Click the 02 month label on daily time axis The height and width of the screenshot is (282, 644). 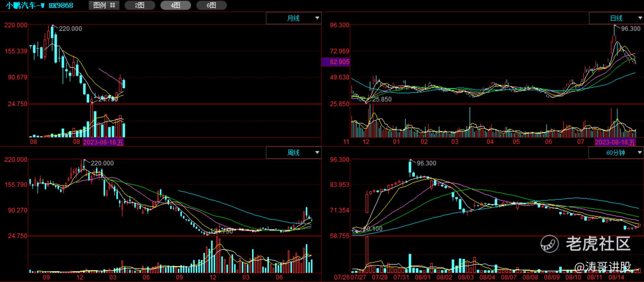click(x=424, y=142)
